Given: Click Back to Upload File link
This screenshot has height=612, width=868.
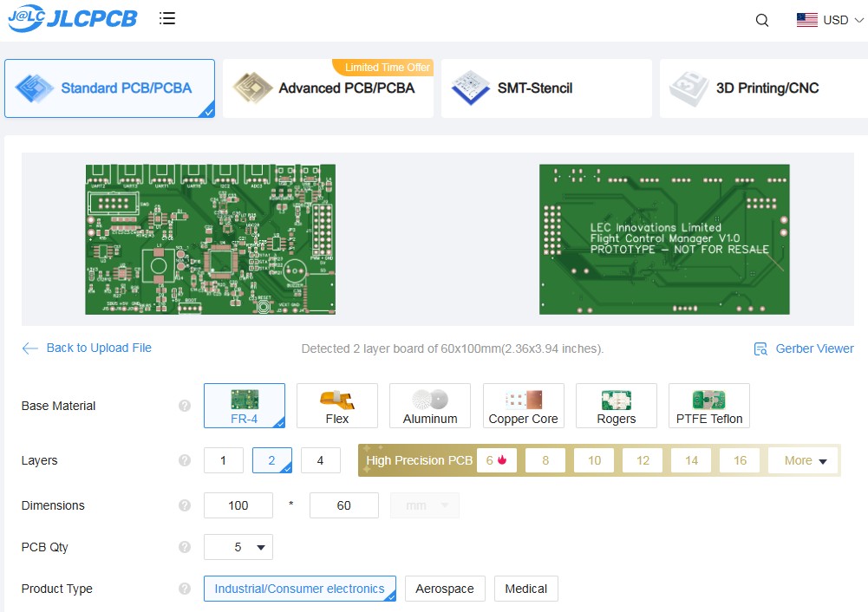Looking at the screenshot, I should pyautogui.click(x=99, y=348).
